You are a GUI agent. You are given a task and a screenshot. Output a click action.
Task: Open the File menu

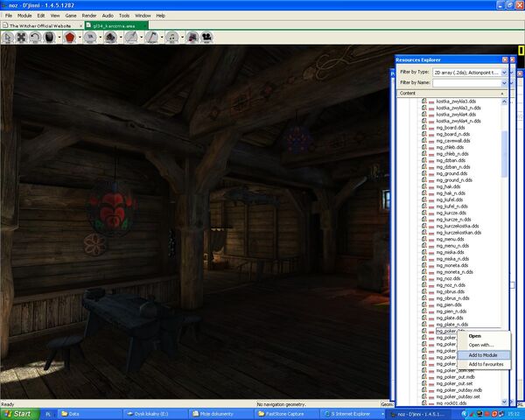point(9,16)
